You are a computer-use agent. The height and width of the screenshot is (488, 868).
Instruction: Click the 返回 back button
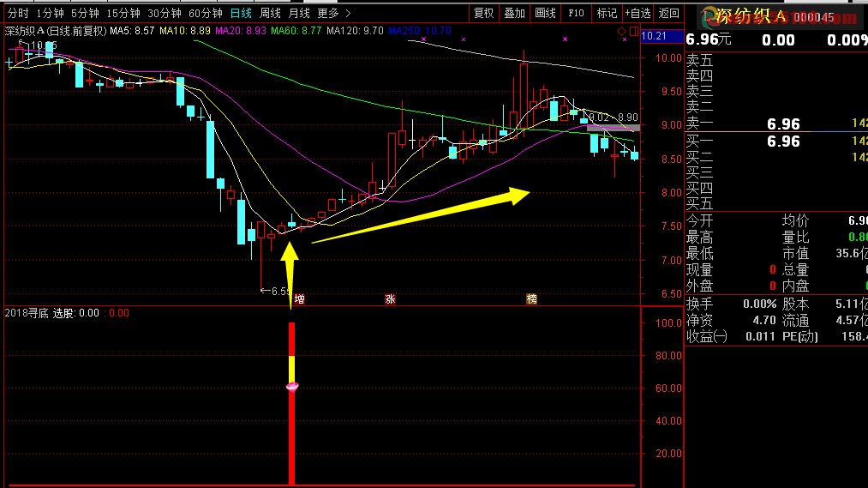coord(668,13)
